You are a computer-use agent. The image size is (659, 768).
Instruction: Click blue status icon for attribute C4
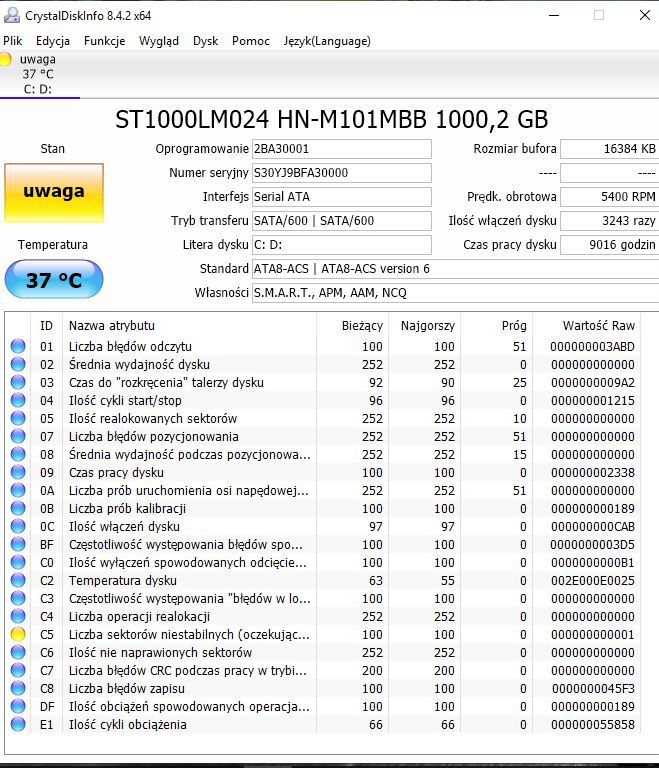[x=18, y=616]
